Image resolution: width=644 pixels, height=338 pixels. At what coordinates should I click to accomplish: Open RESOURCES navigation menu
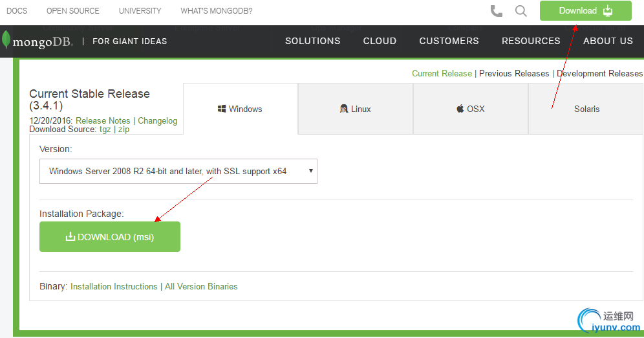pyautogui.click(x=531, y=41)
